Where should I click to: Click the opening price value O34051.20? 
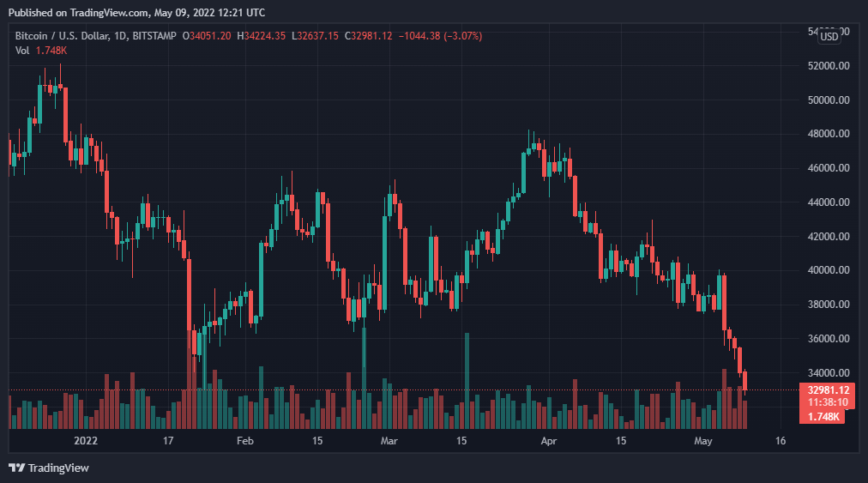[x=213, y=36]
